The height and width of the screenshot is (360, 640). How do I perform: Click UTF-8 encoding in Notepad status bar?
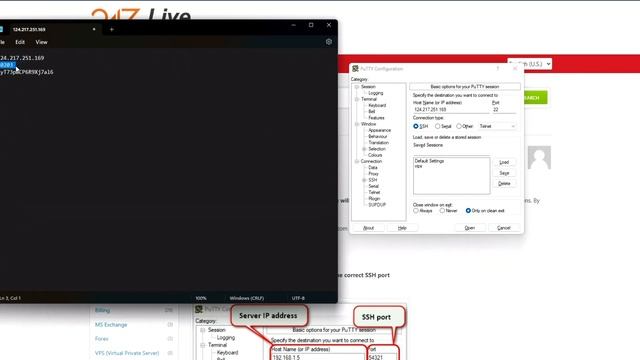[x=298, y=298]
